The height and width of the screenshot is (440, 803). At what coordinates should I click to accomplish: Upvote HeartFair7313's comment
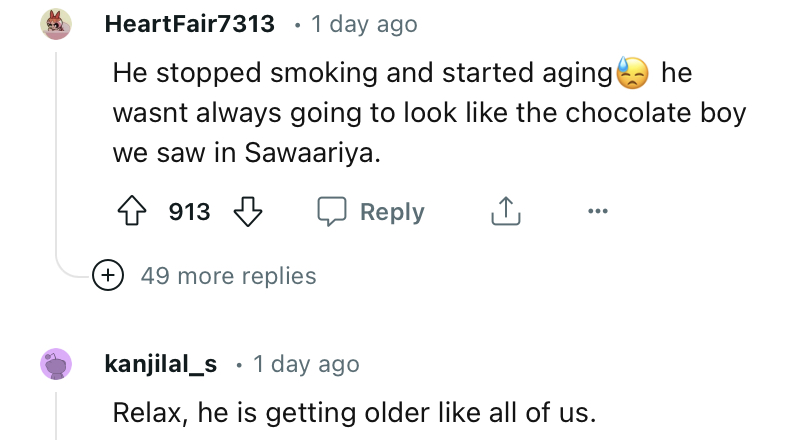[128, 212]
